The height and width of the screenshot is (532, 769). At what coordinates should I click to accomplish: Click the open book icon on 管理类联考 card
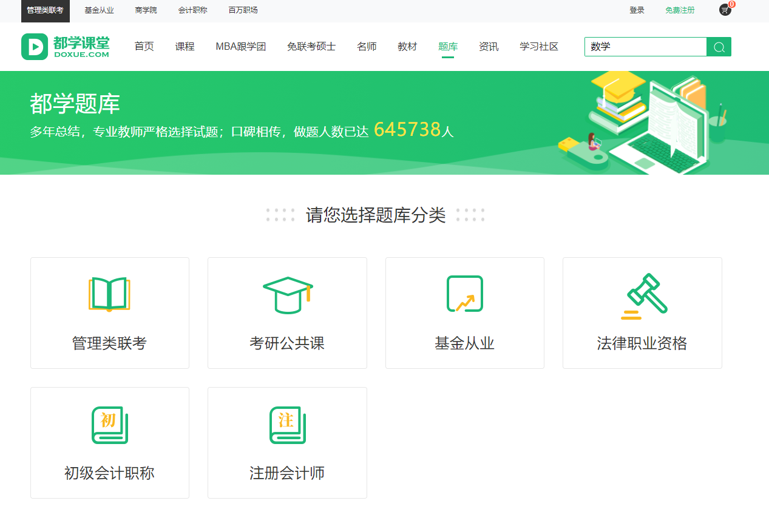tap(109, 294)
